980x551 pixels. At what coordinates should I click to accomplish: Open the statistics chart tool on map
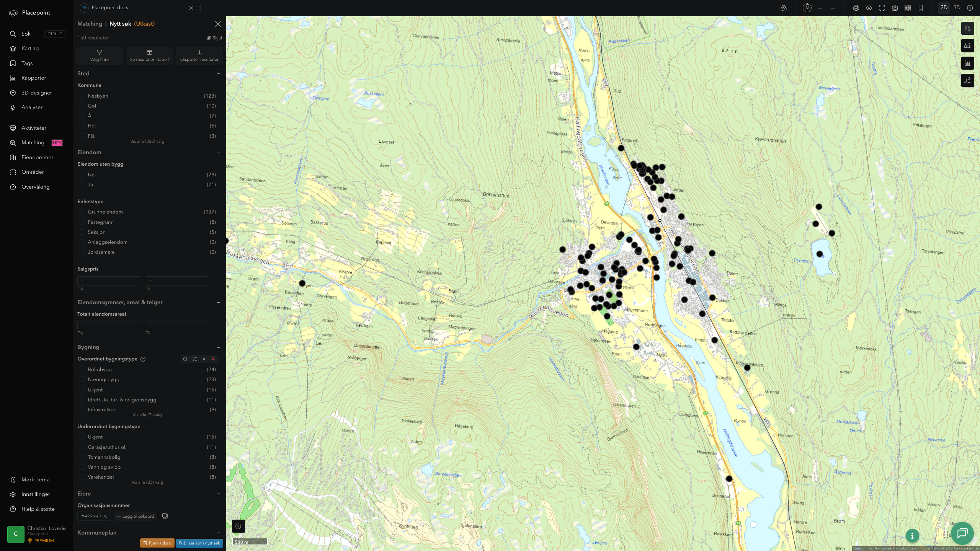click(967, 63)
